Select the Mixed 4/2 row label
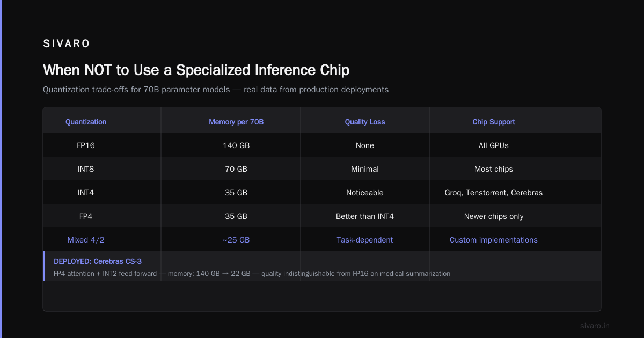 click(86, 240)
